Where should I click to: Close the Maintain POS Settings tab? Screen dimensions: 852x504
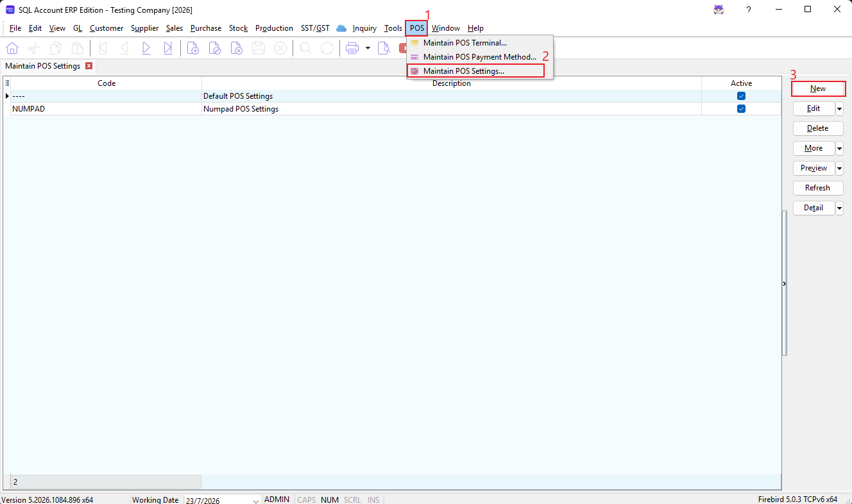tap(89, 66)
